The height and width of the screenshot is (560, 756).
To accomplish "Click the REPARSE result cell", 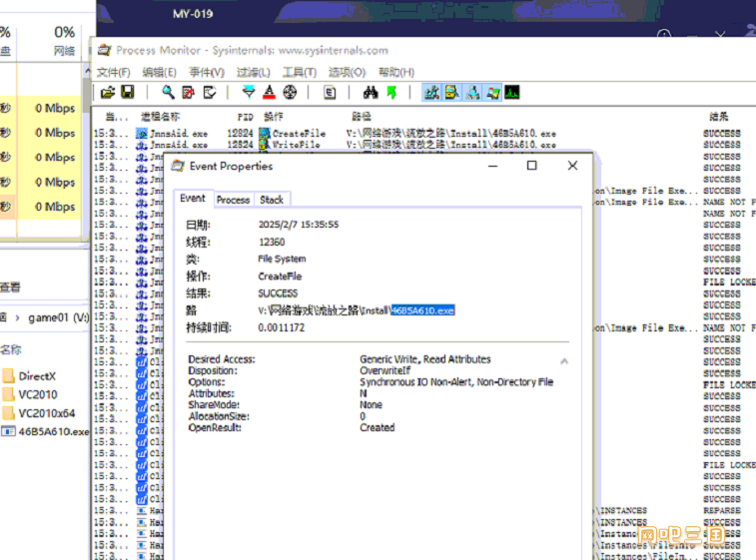I will pyautogui.click(x=721, y=510).
